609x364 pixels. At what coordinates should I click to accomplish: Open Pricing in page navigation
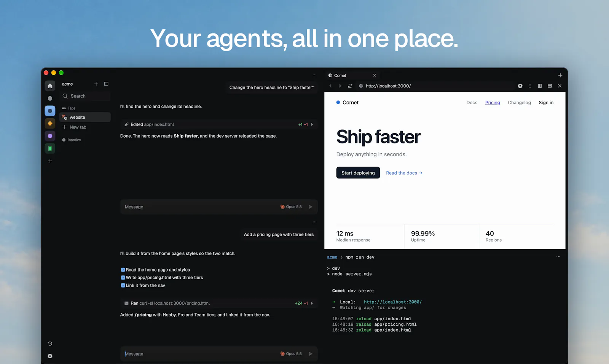pos(493,103)
